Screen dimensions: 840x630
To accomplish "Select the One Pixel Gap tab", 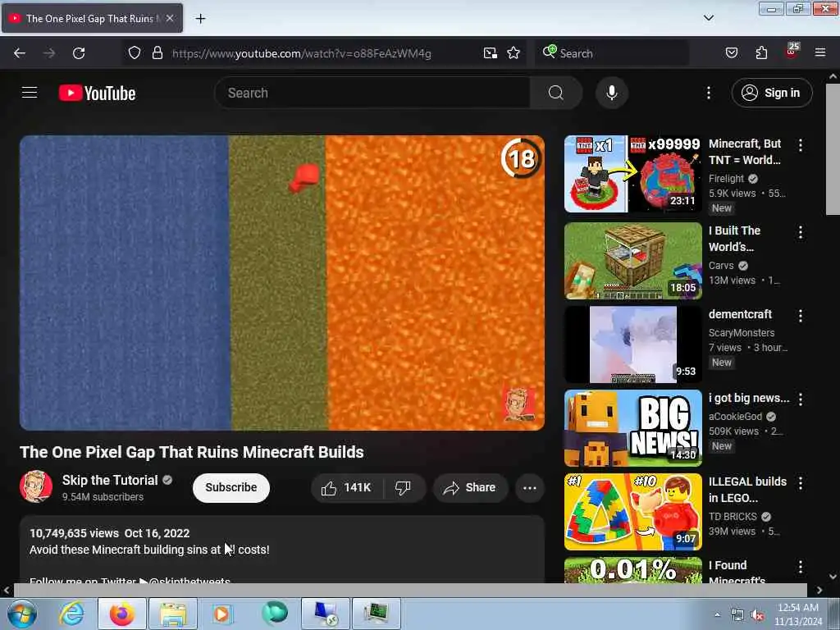I will pos(92,19).
